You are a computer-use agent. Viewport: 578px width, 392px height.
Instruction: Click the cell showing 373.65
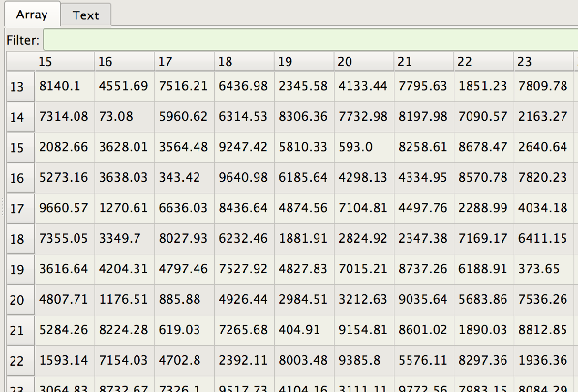(543, 269)
